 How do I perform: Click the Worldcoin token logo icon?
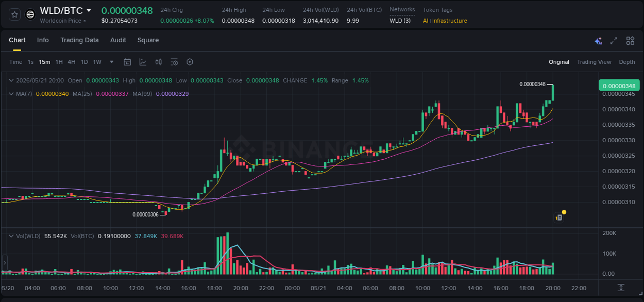[x=30, y=14]
